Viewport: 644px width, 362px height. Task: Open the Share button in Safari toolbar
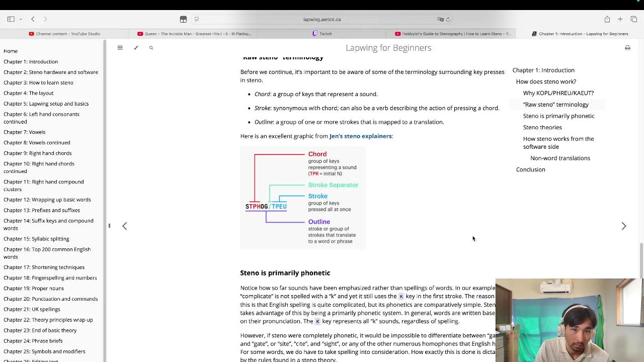click(x=607, y=19)
